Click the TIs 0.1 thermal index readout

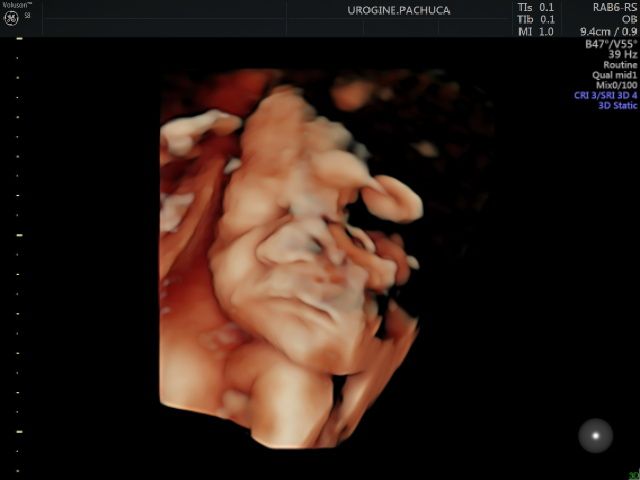[535, 7]
